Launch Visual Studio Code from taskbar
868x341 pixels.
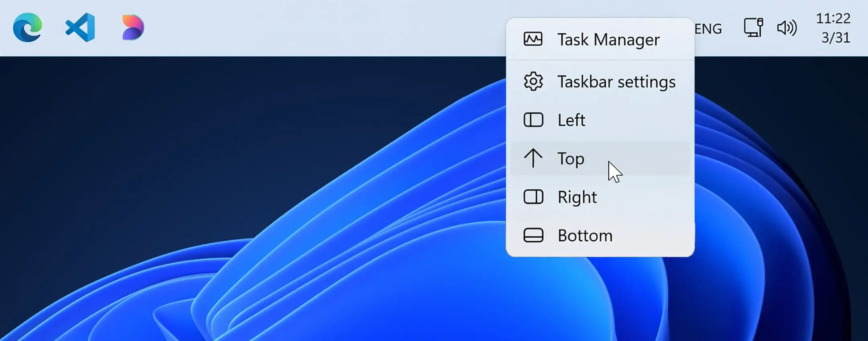80,28
